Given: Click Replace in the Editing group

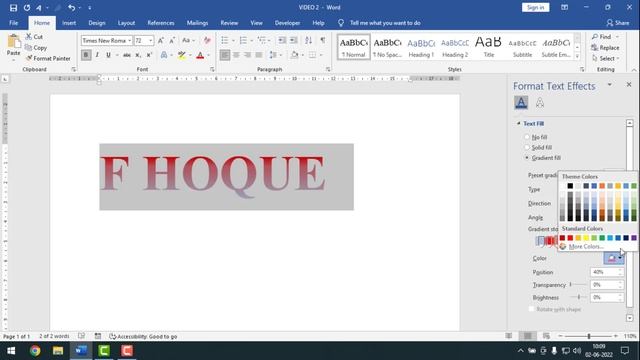Looking at the screenshot, I should click(605, 48).
